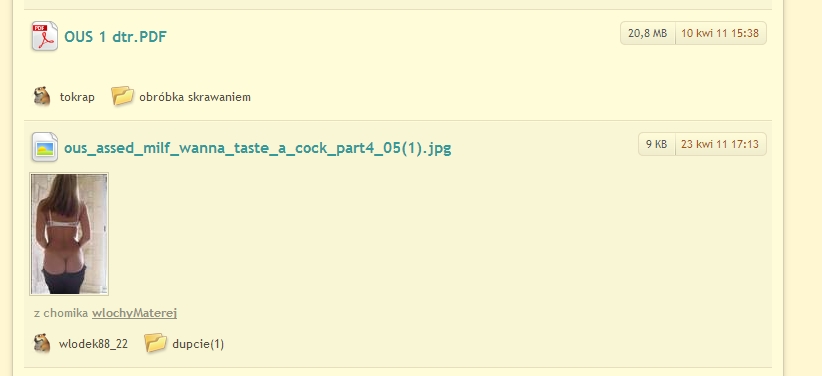
Task: Click the hamster avatar icon next to wlodek88_22
Action: pyautogui.click(x=42, y=343)
